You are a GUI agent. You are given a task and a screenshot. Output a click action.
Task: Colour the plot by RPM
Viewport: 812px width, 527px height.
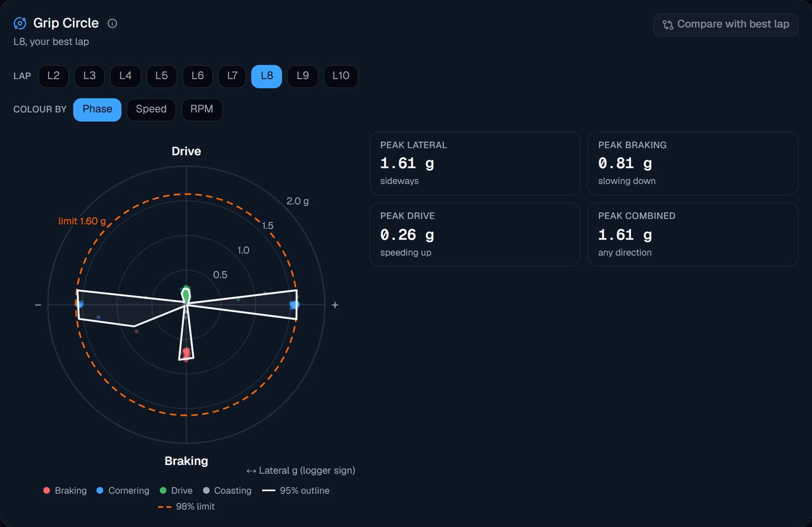[202, 109]
